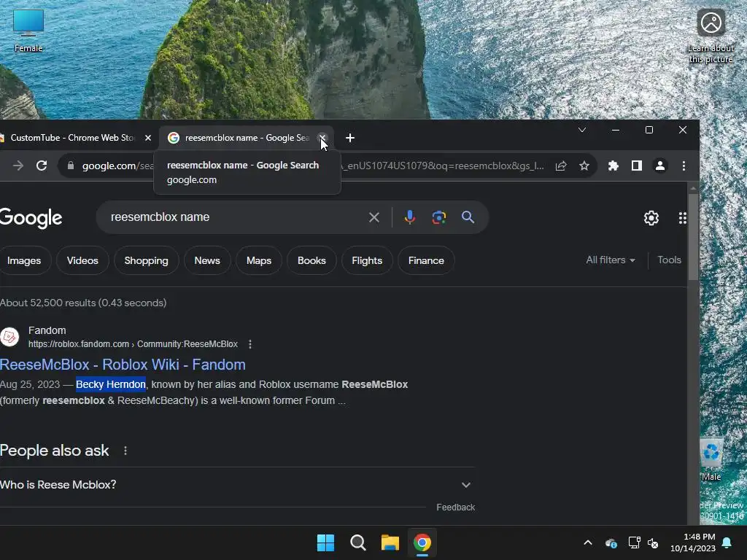Viewport: 747px width, 560px height.
Task: Open the All filters dropdown
Action: click(x=611, y=260)
